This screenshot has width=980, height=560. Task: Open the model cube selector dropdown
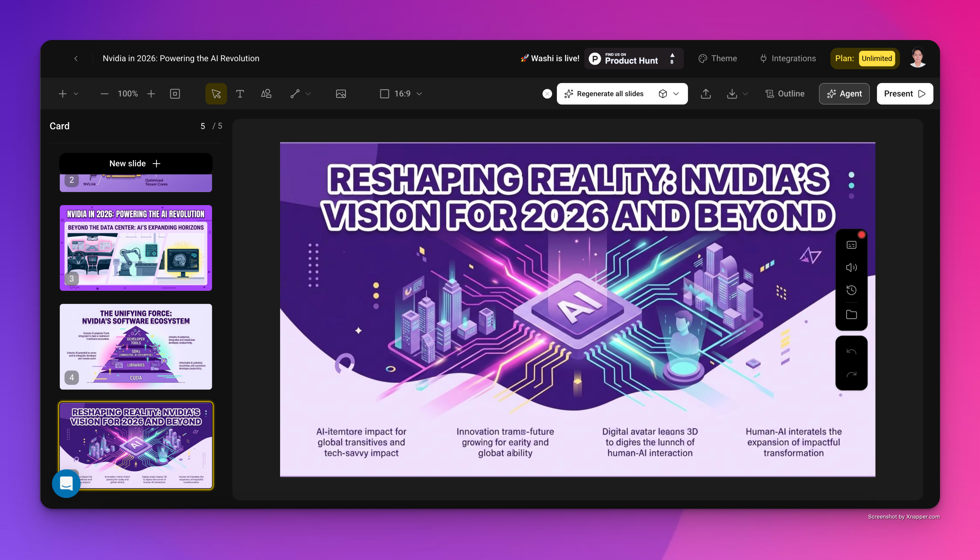[x=669, y=94]
